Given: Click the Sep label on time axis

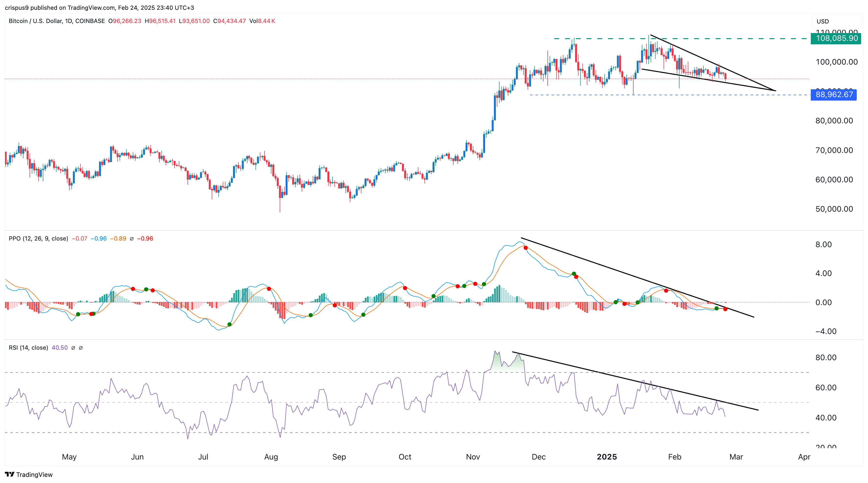Looking at the screenshot, I should 339,457.
